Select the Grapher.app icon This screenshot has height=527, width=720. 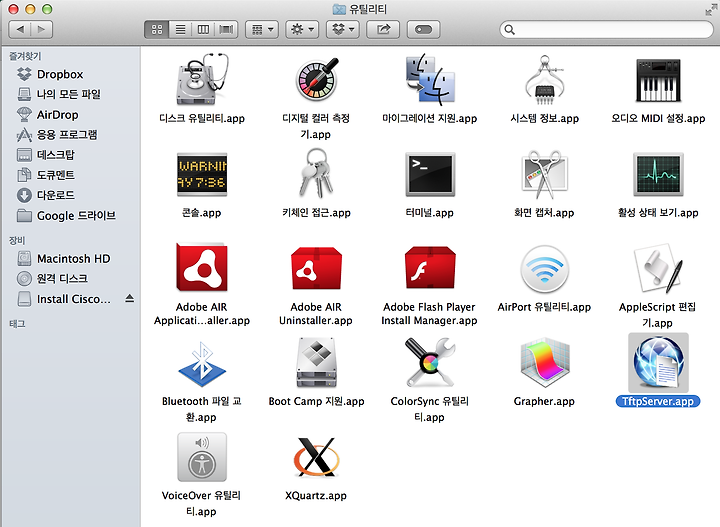coord(545,364)
